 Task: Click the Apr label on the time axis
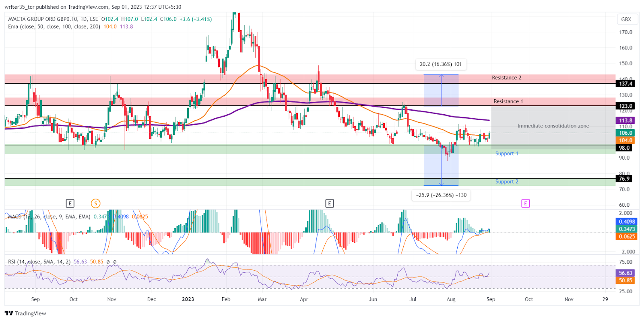(x=304, y=299)
